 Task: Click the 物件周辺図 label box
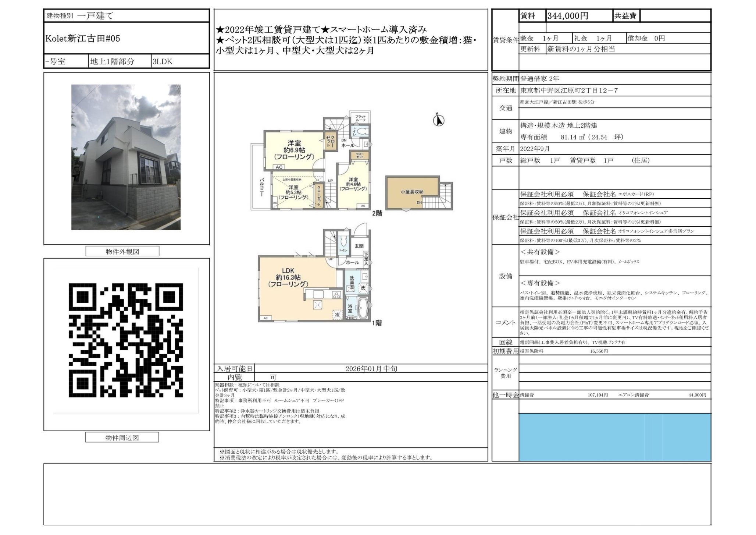(122, 437)
